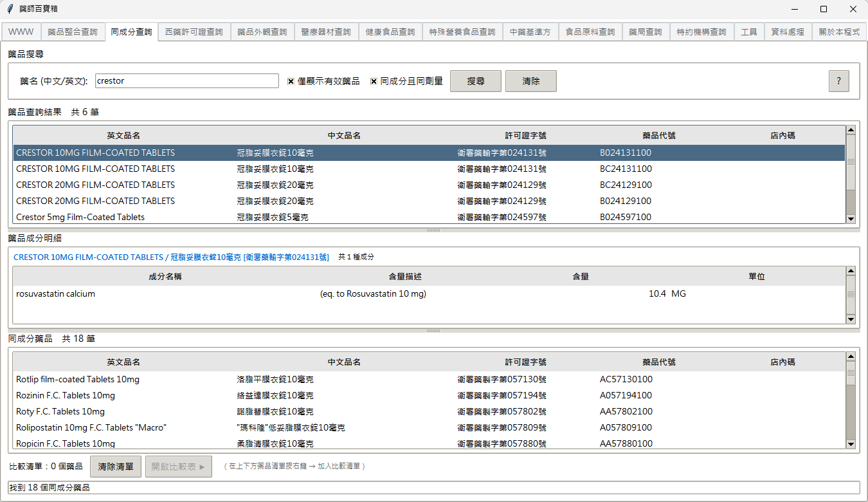The image size is (868, 502).
Task: Click the 含量 column header
Action: click(581, 277)
